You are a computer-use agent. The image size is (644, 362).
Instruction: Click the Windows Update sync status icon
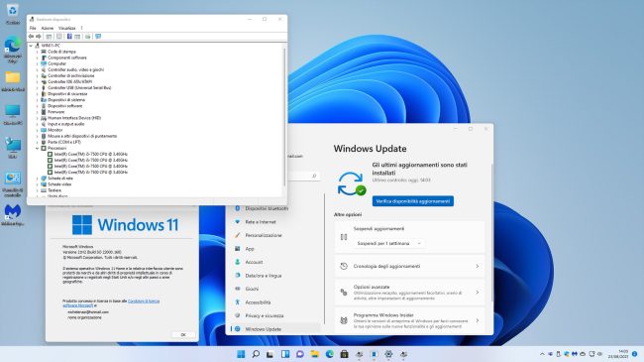(x=351, y=183)
